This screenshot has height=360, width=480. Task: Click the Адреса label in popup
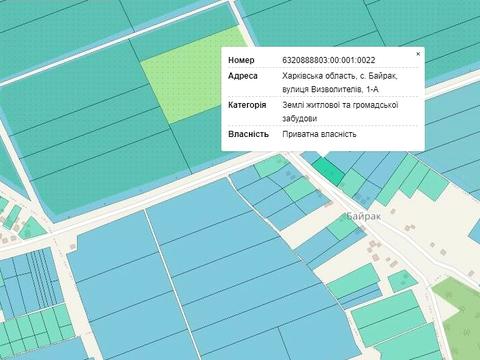pyautogui.click(x=243, y=76)
